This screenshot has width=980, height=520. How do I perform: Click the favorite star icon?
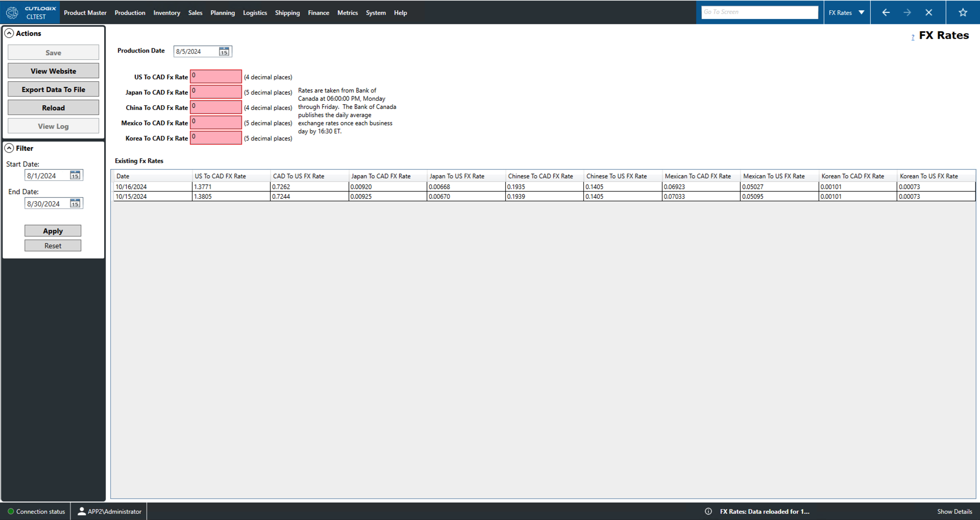[963, 12]
